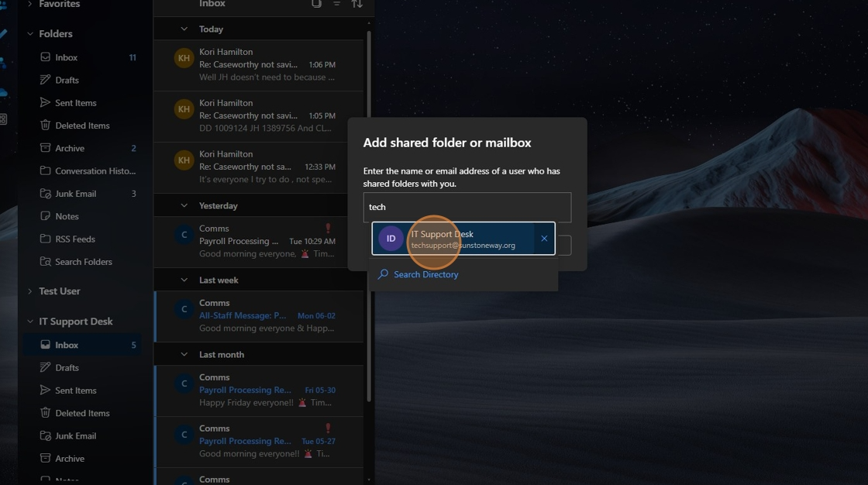Open Comms Payroll email from Tue 05-27

pos(259,442)
